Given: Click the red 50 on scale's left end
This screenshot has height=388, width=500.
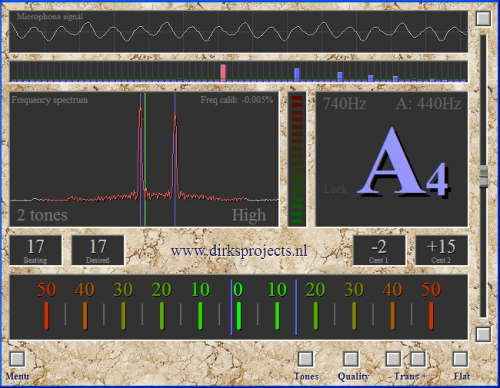Looking at the screenshot, I should pyautogui.click(x=46, y=289).
